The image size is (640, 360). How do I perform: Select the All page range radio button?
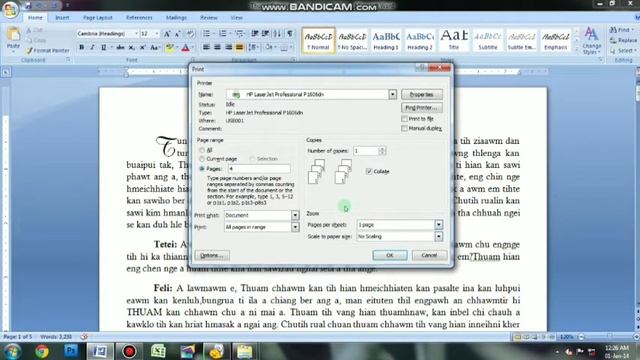click(x=202, y=151)
